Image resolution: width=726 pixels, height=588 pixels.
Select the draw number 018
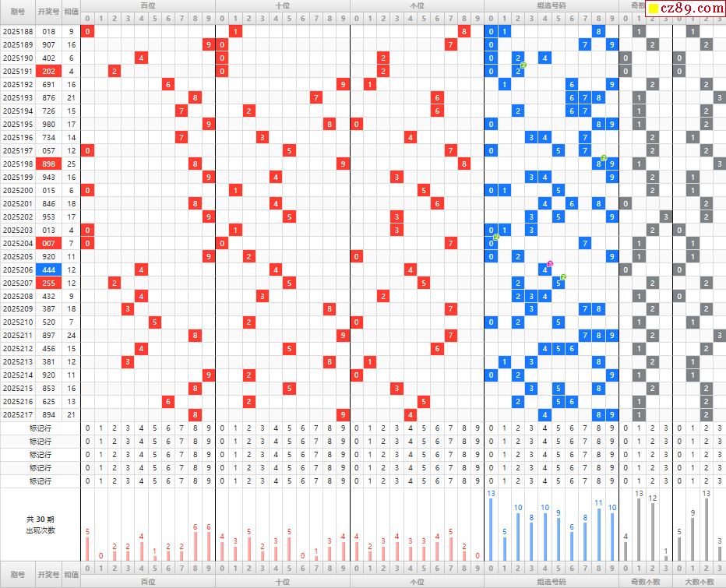tap(48, 31)
